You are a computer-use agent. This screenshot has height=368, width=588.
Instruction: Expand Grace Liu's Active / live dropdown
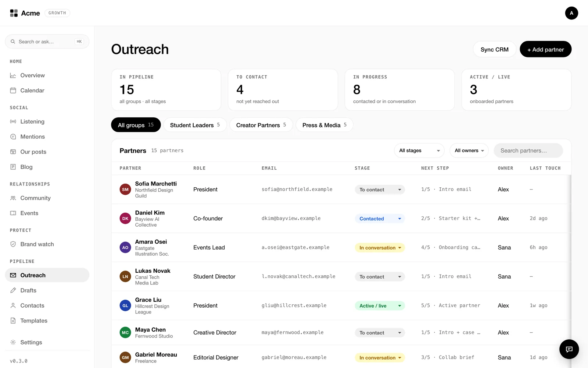pyautogui.click(x=380, y=306)
